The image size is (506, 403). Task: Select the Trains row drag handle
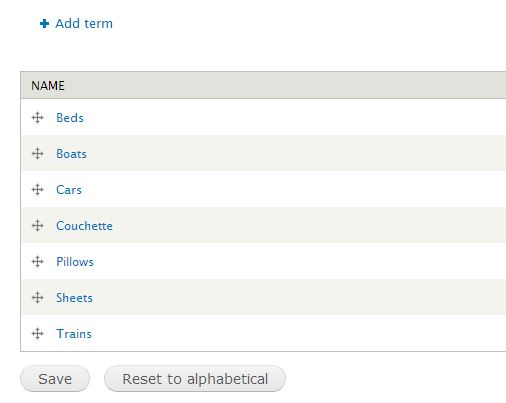tap(38, 334)
